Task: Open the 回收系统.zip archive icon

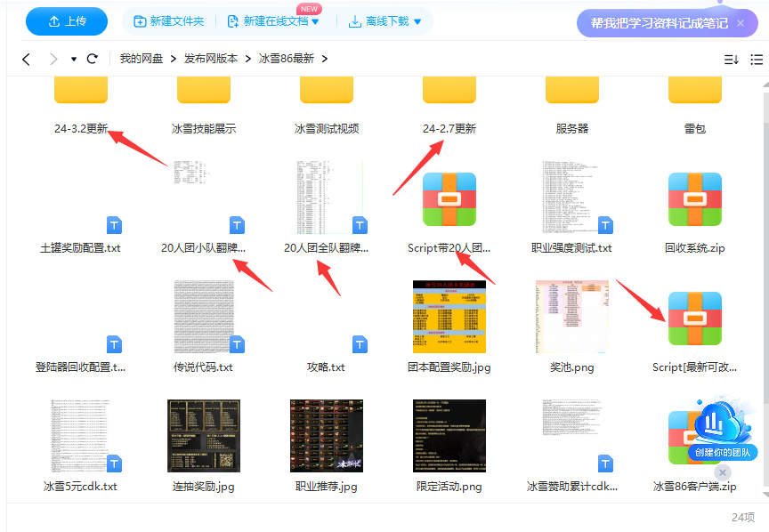Action: [x=694, y=198]
